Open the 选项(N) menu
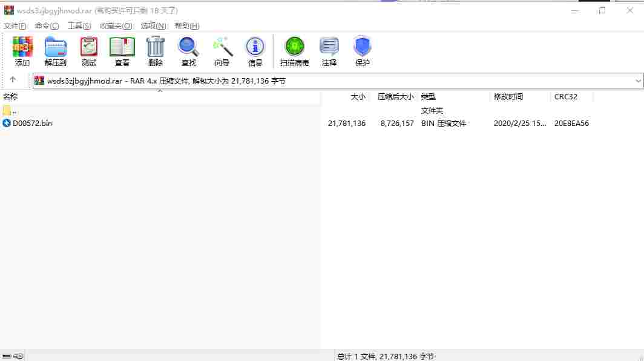The width and height of the screenshot is (644, 361). [x=153, y=26]
